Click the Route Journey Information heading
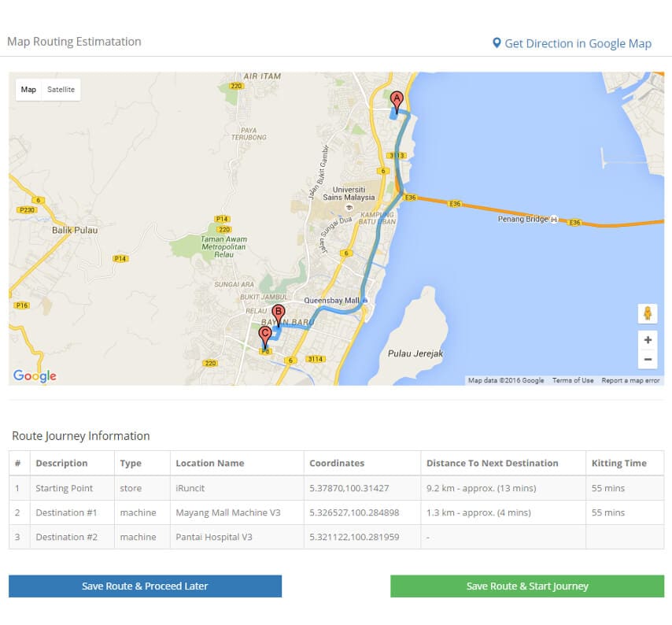The image size is (672, 625). point(81,436)
